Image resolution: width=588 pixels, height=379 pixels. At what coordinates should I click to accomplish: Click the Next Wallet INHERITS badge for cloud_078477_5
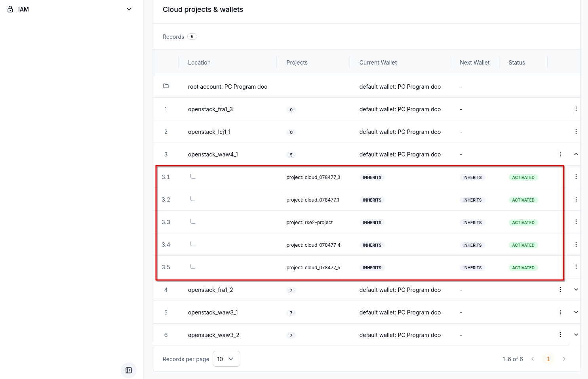point(472,268)
